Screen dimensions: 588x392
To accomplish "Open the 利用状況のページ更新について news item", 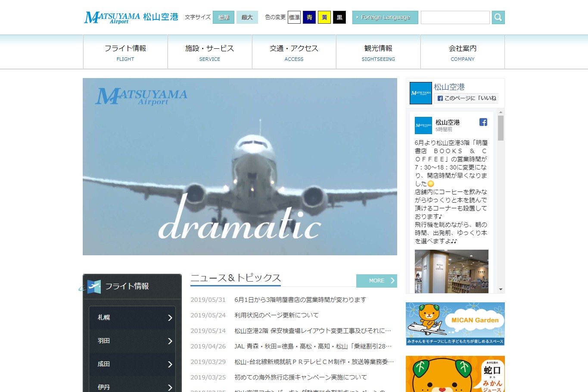I will point(277,315).
